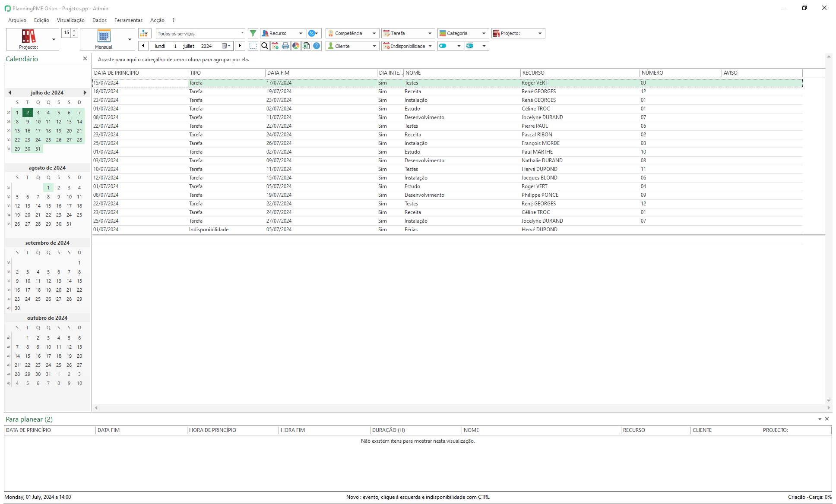Open the ? help menu
This screenshot has height=504, width=836.
(x=173, y=20)
